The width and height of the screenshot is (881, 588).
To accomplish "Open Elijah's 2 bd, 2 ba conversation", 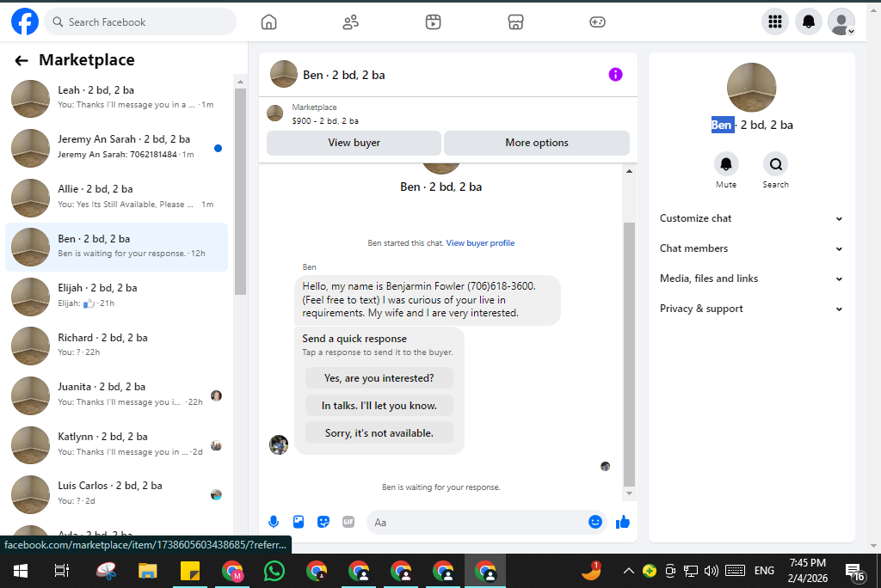I will click(117, 297).
